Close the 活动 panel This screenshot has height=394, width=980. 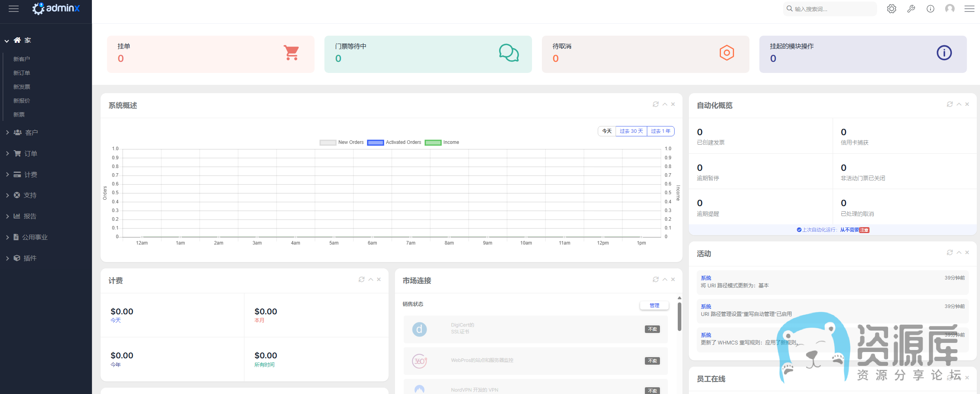967,252
